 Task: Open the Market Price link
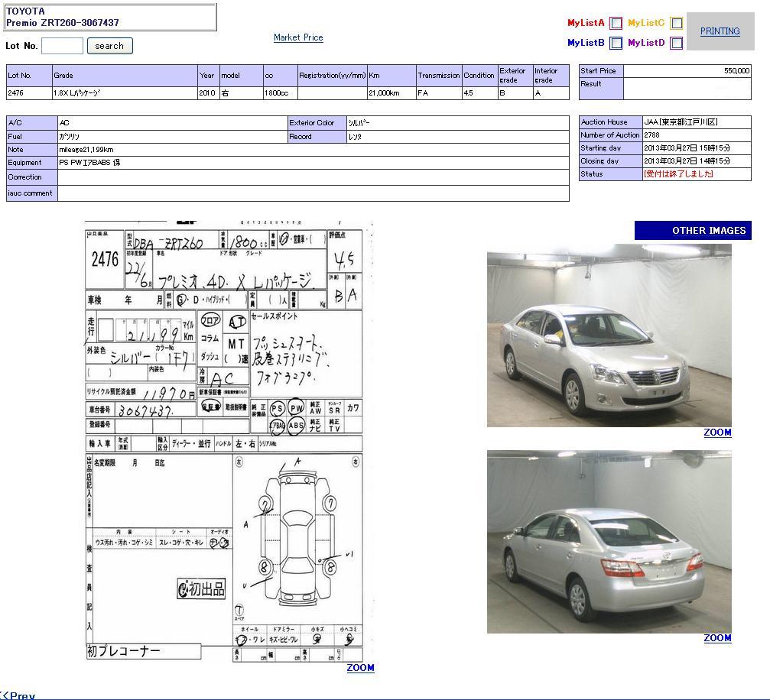(x=298, y=37)
